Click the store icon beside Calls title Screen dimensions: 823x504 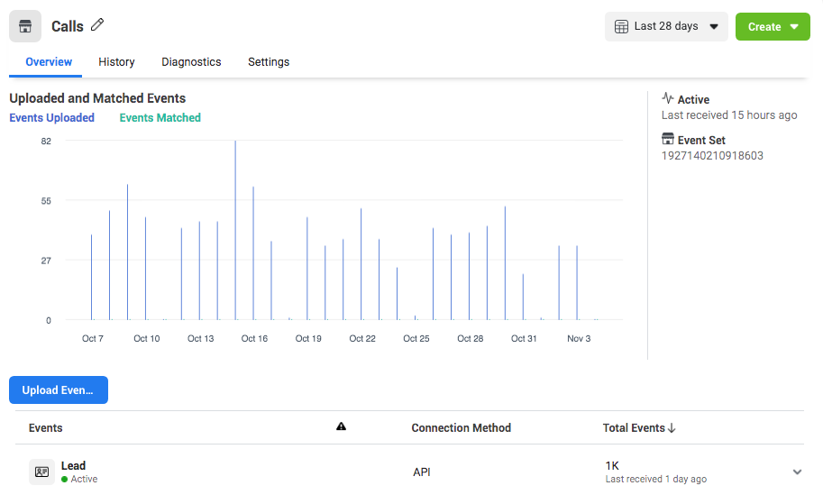point(25,26)
